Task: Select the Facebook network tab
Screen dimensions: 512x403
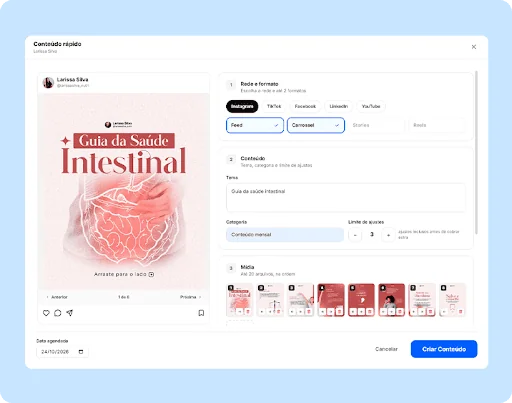Action: 305,106
